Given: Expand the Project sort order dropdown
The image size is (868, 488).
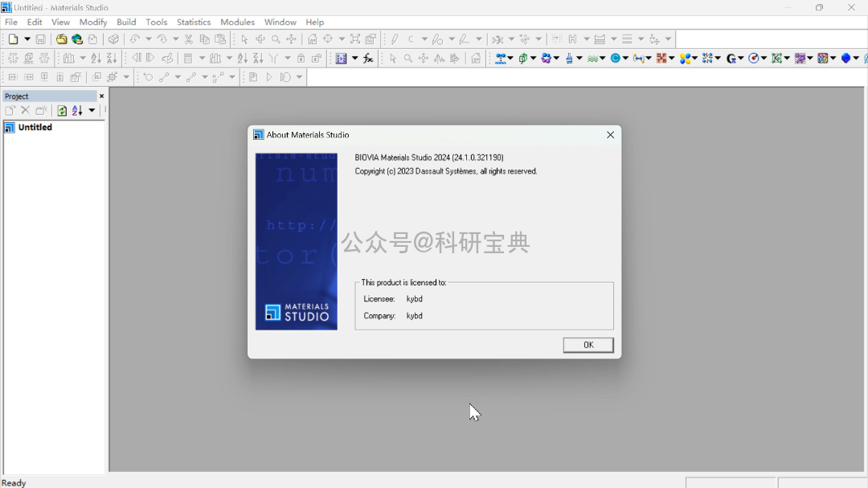Looking at the screenshot, I should pos(92,111).
